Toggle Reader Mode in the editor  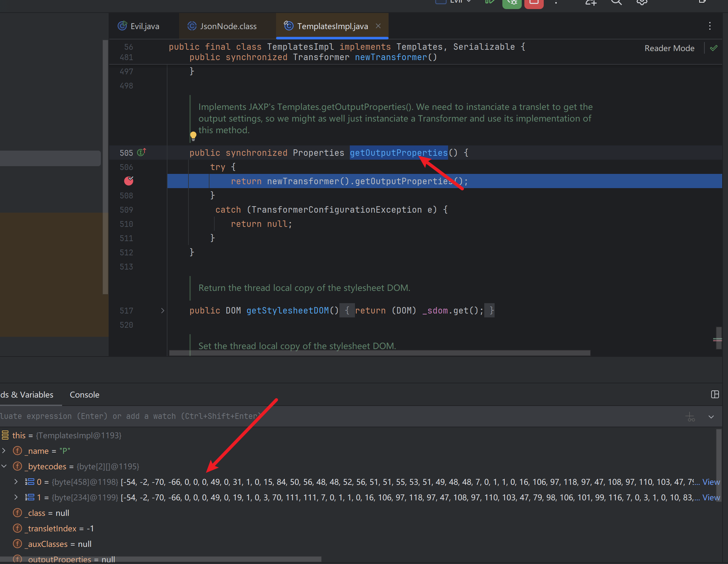(669, 48)
